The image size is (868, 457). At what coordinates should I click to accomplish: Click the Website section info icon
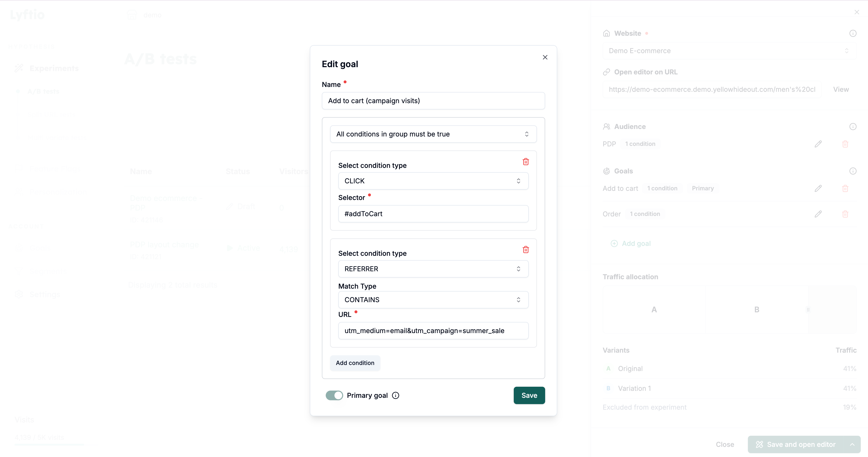point(853,33)
